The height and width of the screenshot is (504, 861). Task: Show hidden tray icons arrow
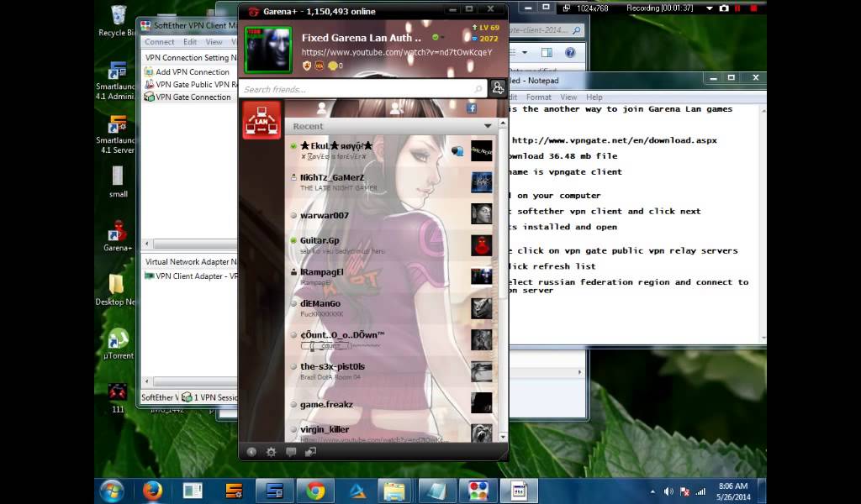[652, 491]
